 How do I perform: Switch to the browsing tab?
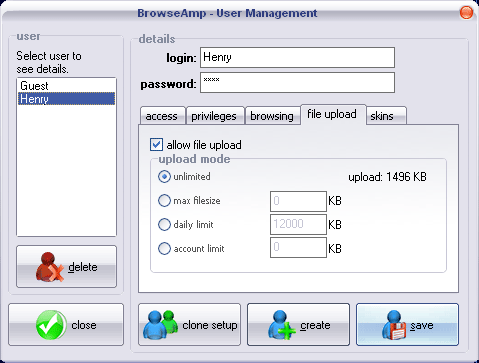click(x=272, y=116)
